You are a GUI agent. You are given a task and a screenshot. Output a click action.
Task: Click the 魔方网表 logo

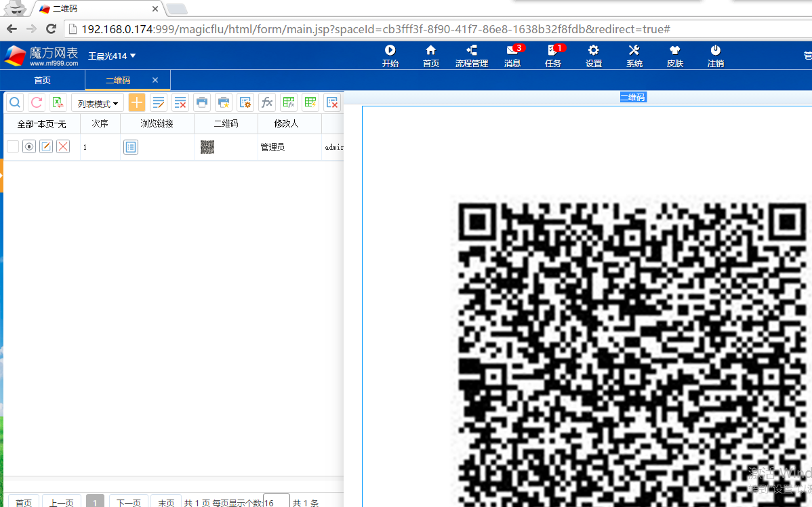41,56
